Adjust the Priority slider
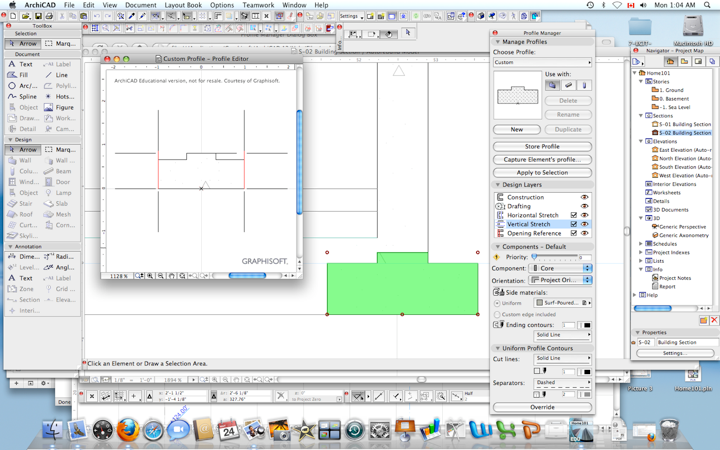This screenshot has width=720, height=450. coord(535,257)
